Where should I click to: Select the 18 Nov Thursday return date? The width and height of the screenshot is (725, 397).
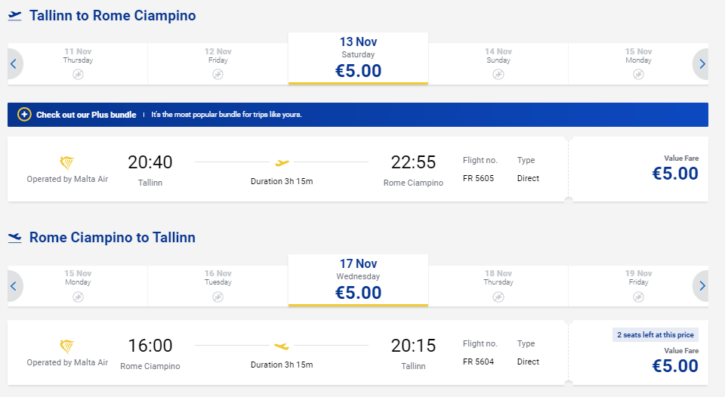(498, 286)
